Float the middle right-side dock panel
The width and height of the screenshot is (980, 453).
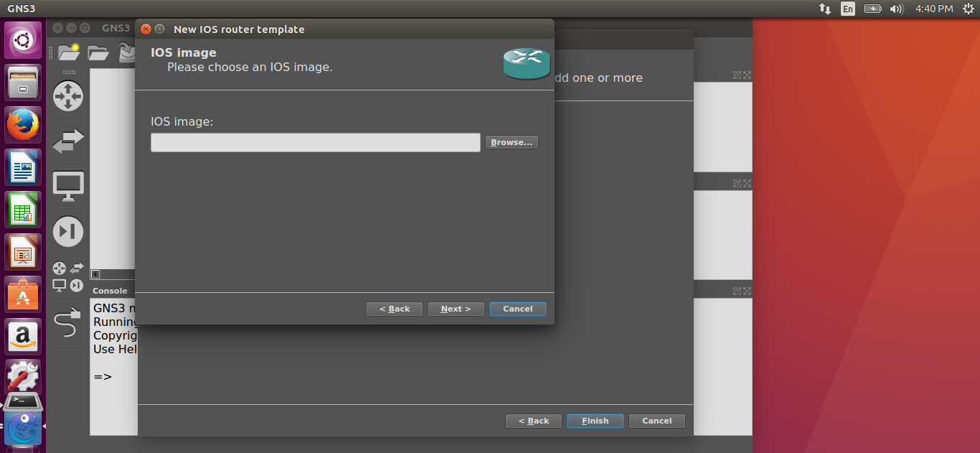pyautogui.click(x=737, y=184)
